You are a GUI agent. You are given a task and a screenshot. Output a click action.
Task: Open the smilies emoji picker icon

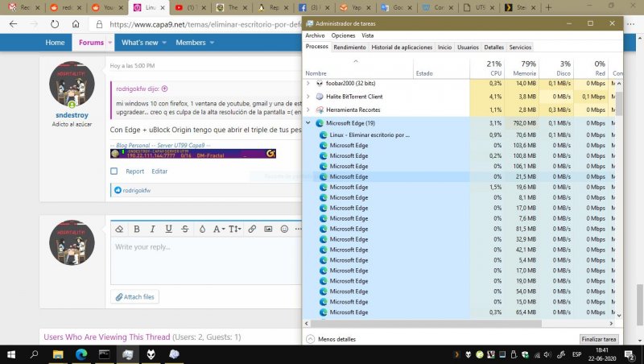tap(284, 229)
